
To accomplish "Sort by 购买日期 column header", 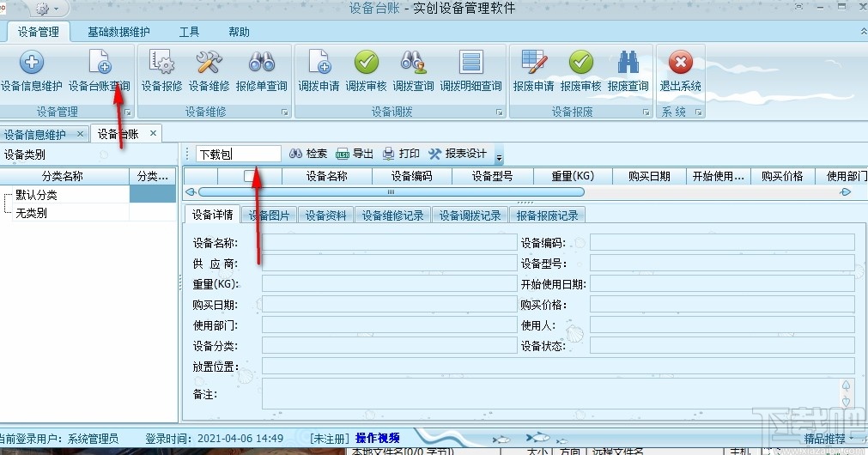I will tap(649, 176).
